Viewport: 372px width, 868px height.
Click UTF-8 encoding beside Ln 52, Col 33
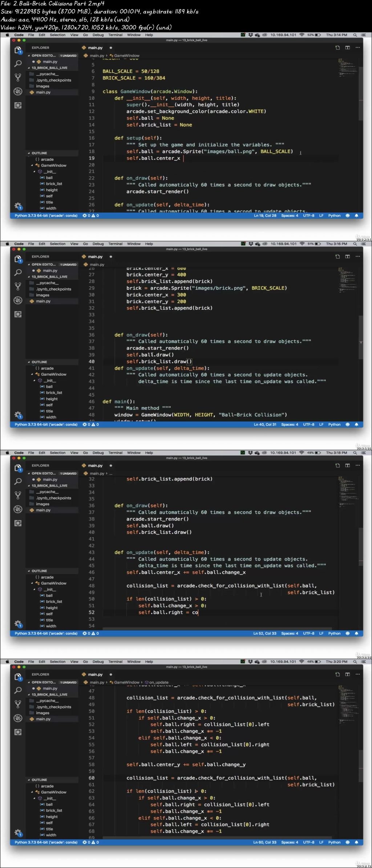point(309,633)
